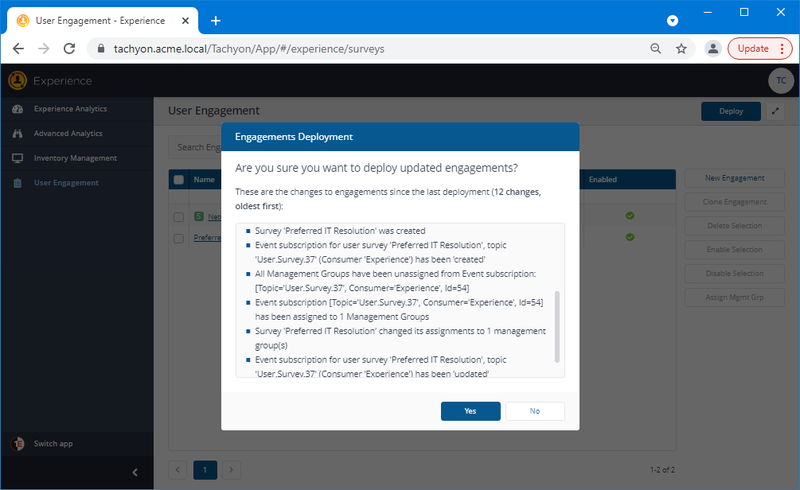Open Inventory Management in sidebar
Viewport: 800px width, 490px height.
coord(77,158)
